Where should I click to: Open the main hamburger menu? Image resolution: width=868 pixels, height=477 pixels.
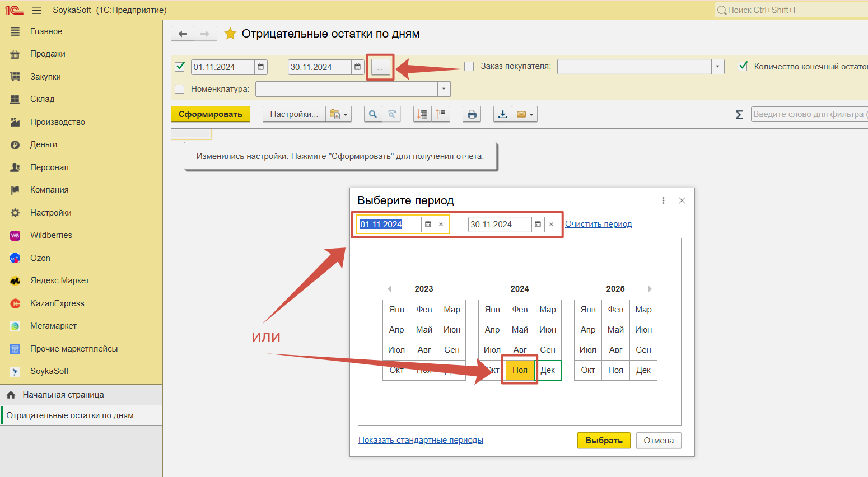point(37,10)
